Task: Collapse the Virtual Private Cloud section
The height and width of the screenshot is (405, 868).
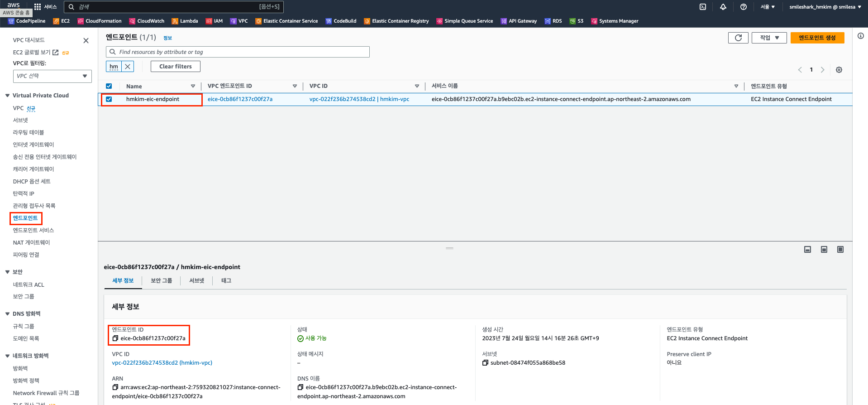Action: point(7,96)
